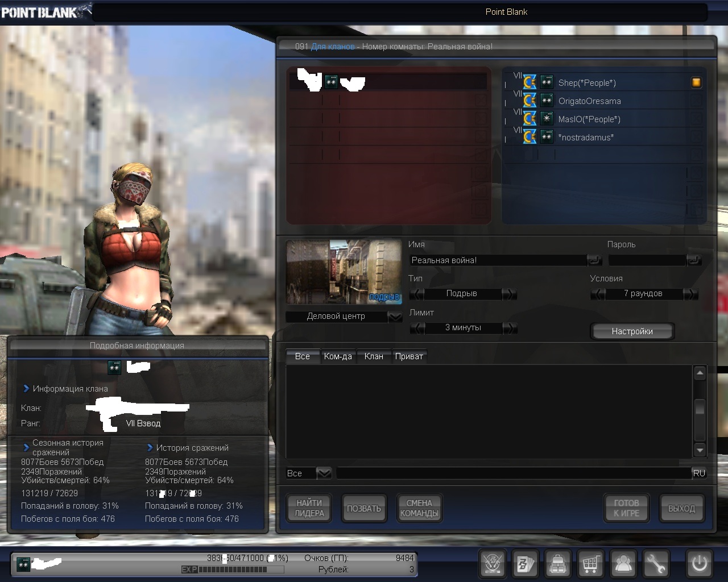Confirm the room name with the enter icon
The height and width of the screenshot is (582, 728).
coord(594,260)
